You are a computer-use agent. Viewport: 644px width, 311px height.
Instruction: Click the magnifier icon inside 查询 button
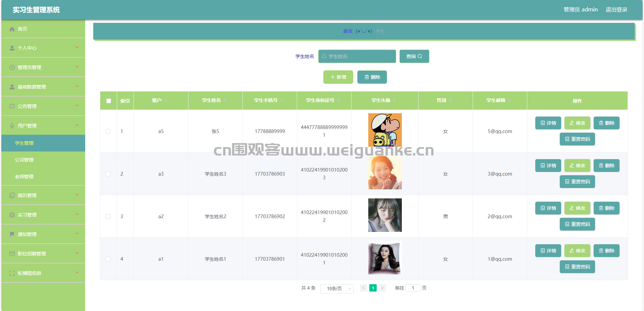[420, 56]
